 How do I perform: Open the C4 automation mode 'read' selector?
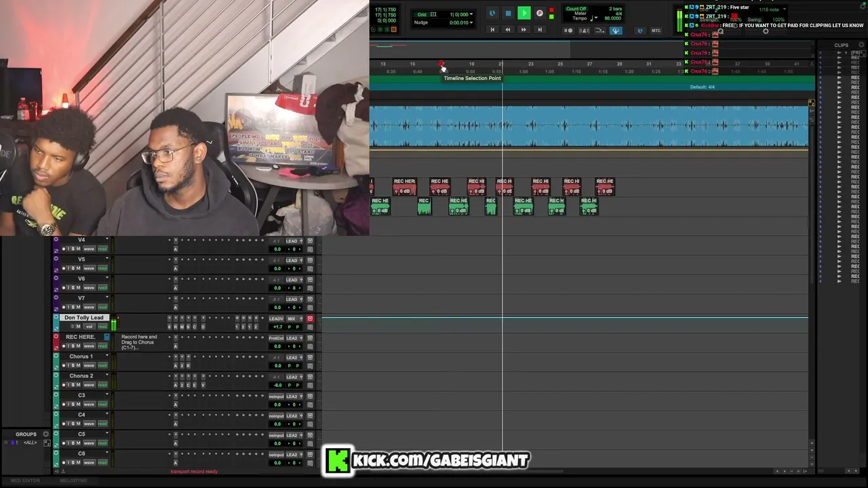click(102, 424)
